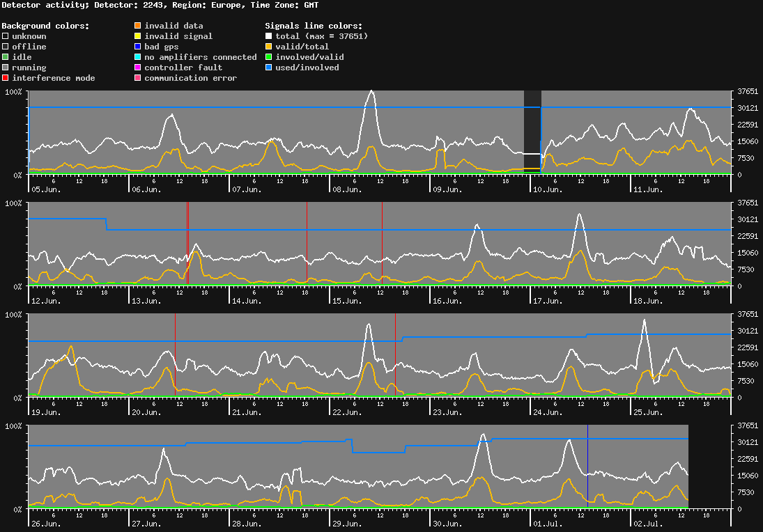
Task: Click the '14.Jun.' date label
Action: coord(247,301)
